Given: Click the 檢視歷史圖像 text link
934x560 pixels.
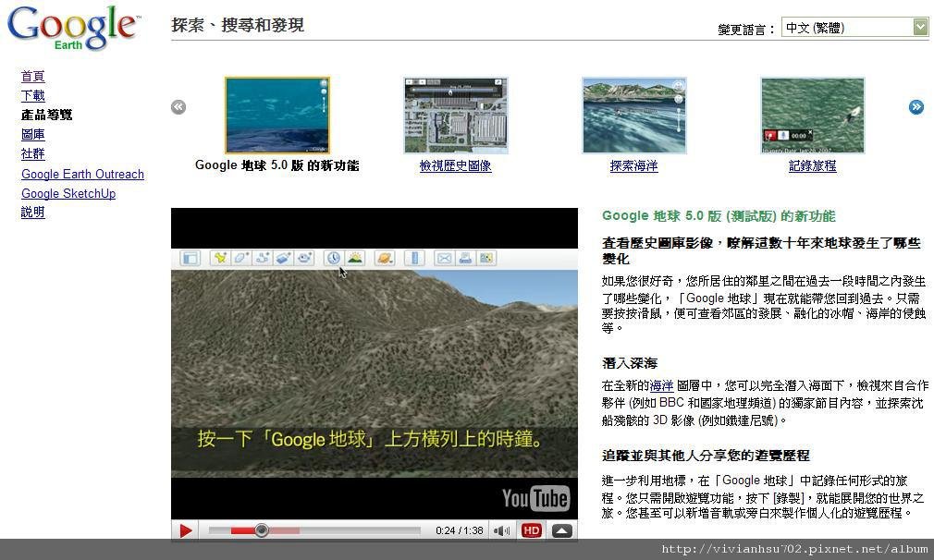Looking at the screenshot, I should [455, 166].
